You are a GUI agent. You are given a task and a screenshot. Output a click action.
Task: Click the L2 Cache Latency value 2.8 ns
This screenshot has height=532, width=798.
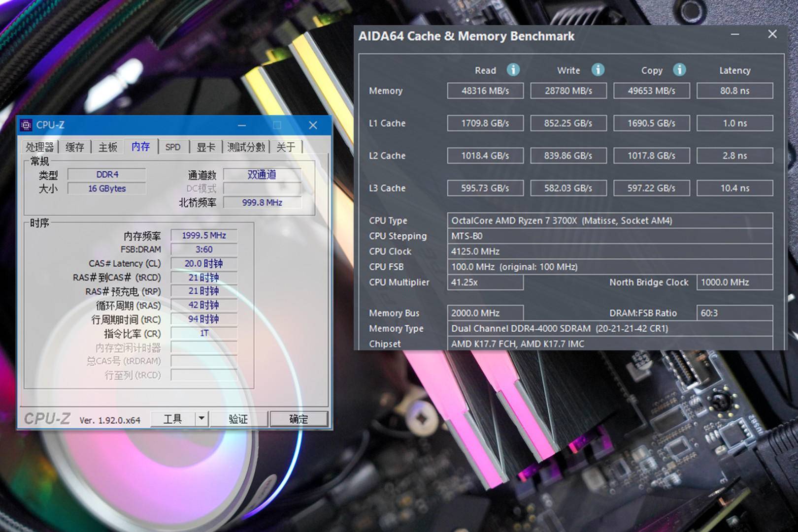point(734,156)
